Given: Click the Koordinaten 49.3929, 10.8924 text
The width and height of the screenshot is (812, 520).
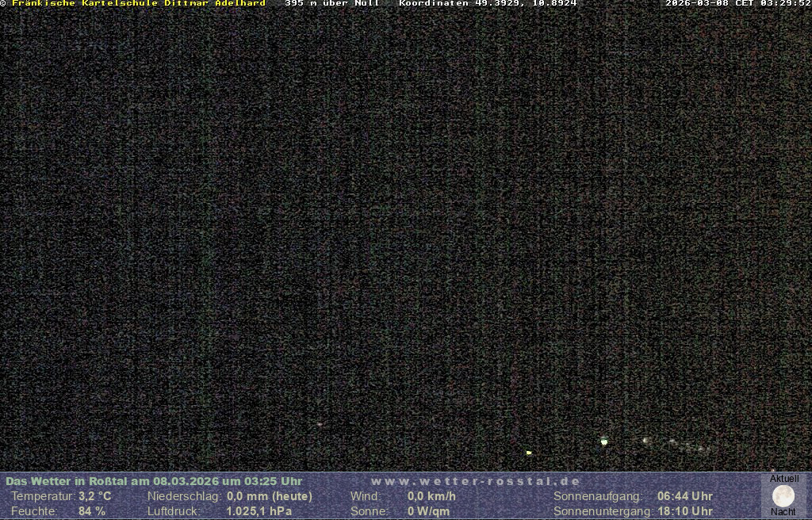Looking at the screenshot, I should pos(488,3).
